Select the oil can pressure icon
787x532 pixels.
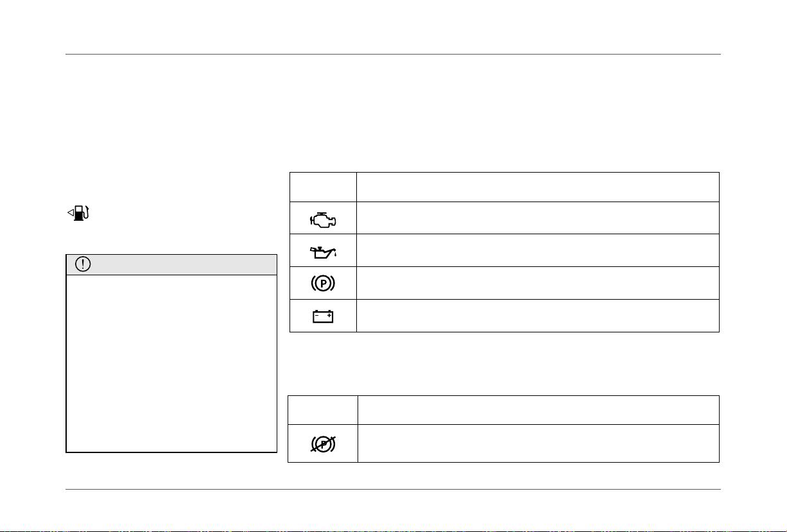pyautogui.click(x=323, y=252)
